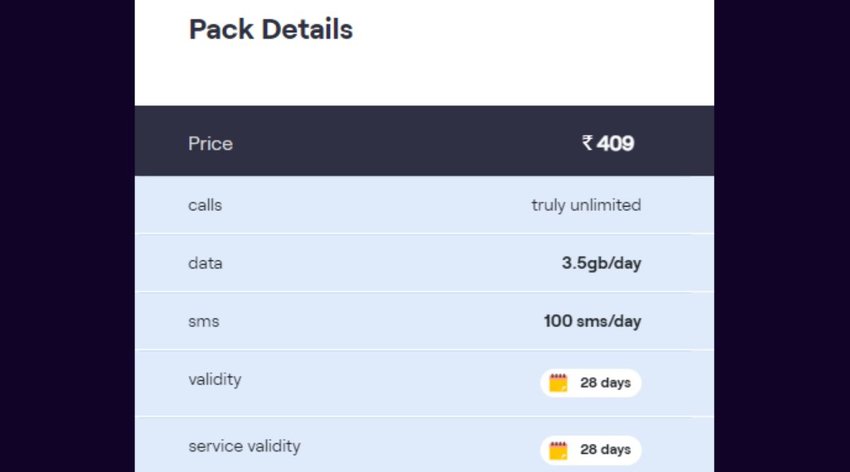Click the 28 days text in service validity row
850x472 pixels.
click(x=606, y=450)
